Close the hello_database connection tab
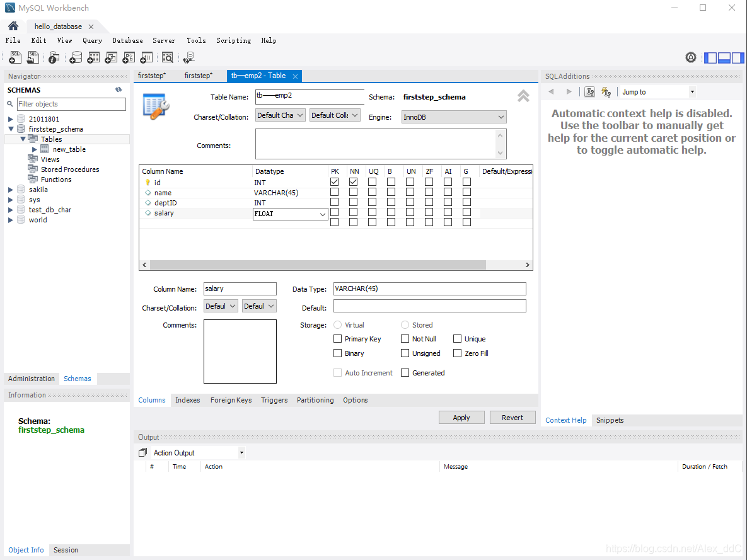 (91, 26)
